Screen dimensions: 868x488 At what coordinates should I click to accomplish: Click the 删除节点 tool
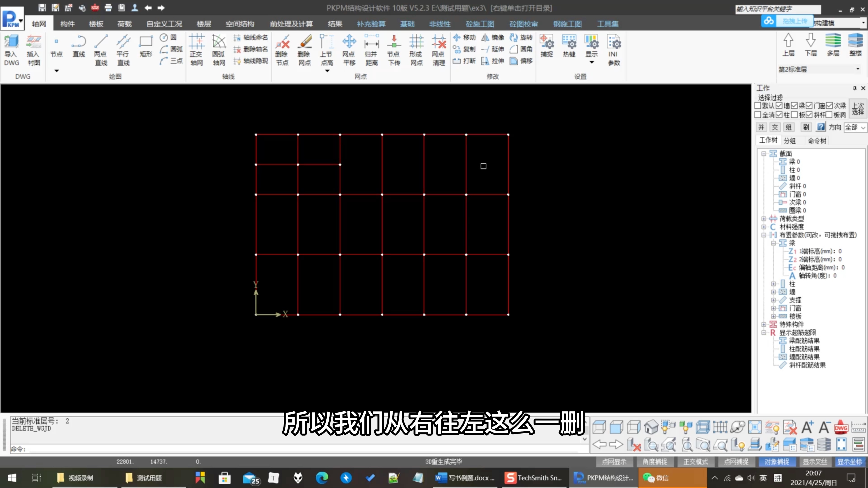coord(282,50)
